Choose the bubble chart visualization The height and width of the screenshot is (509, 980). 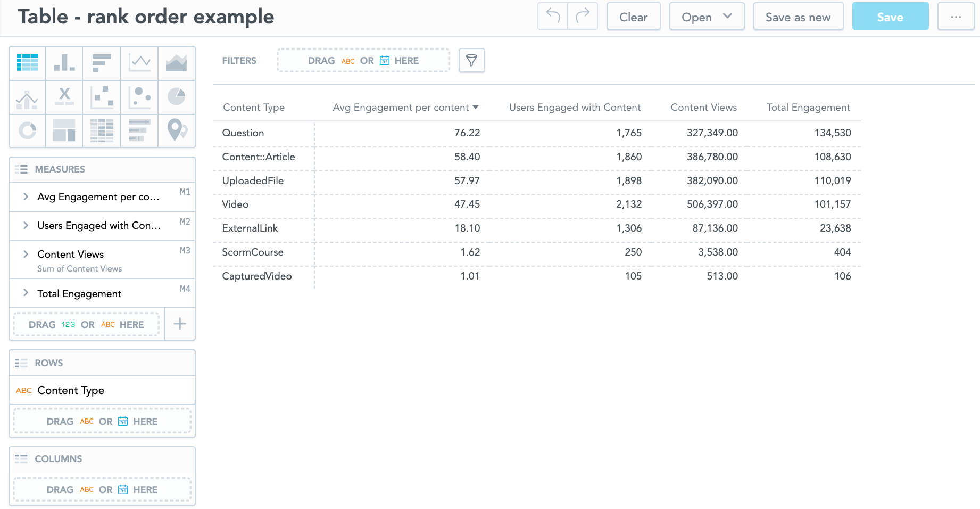[139, 97]
